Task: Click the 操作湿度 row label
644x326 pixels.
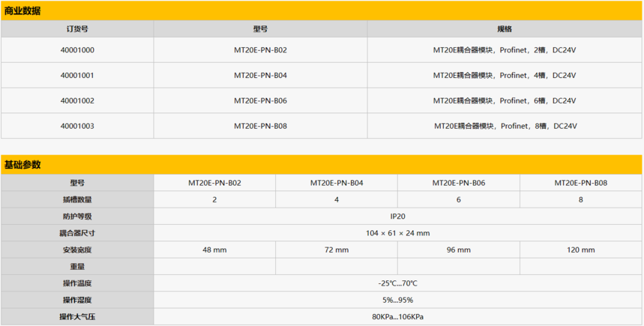Action: [x=77, y=300]
